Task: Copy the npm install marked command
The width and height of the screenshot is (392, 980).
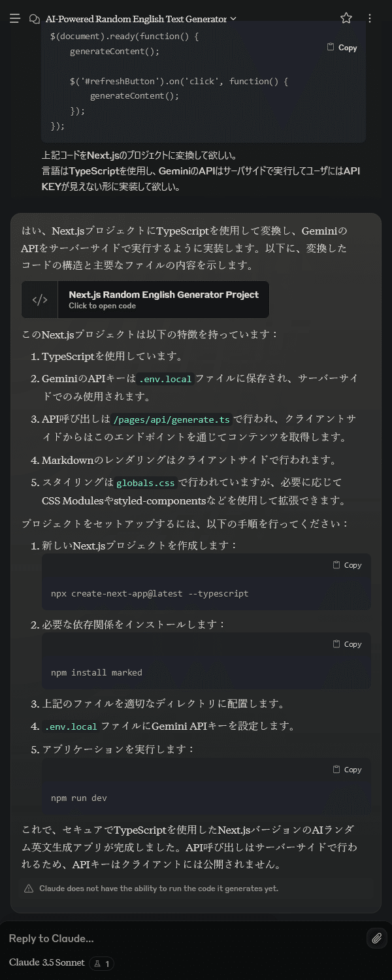Action: (x=347, y=644)
